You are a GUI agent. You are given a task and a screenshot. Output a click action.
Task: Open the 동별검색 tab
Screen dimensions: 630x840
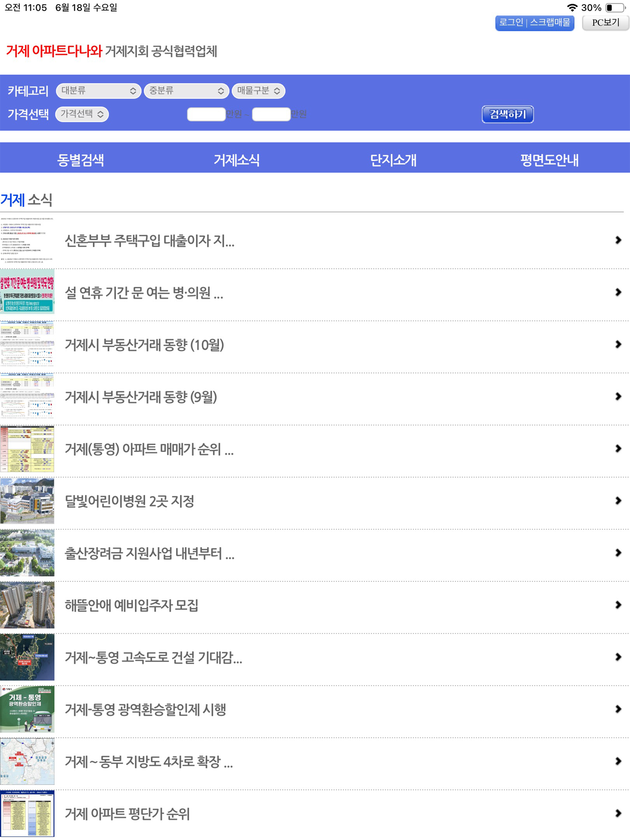point(81,160)
